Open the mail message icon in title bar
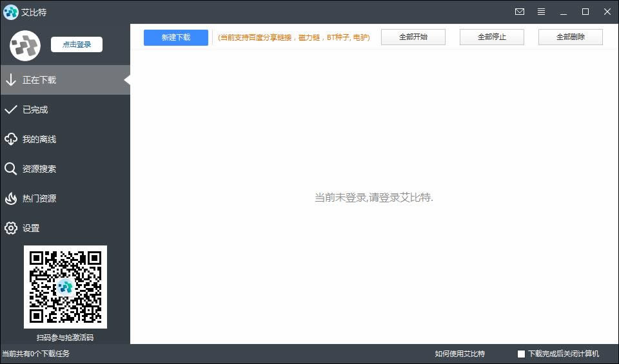 pyautogui.click(x=520, y=12)
